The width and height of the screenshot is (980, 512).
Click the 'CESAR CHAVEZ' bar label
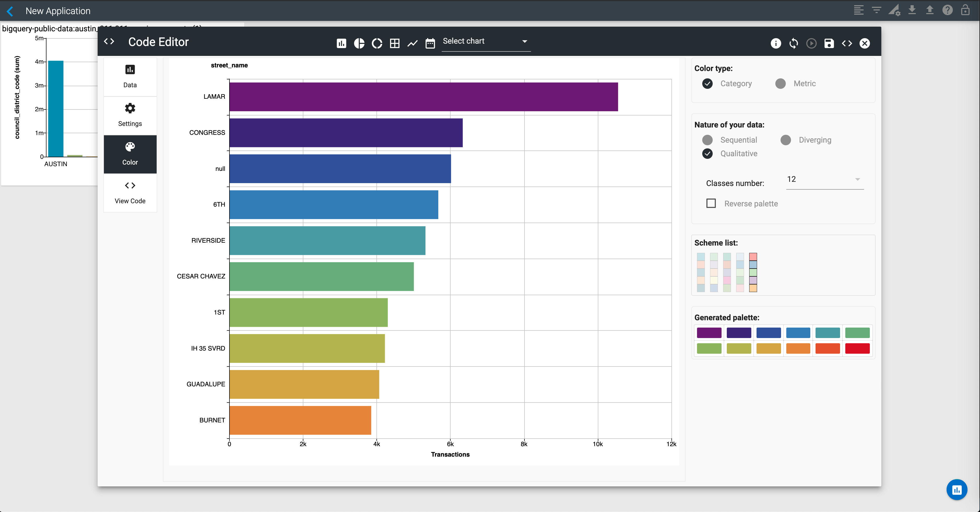coord(201,276)
